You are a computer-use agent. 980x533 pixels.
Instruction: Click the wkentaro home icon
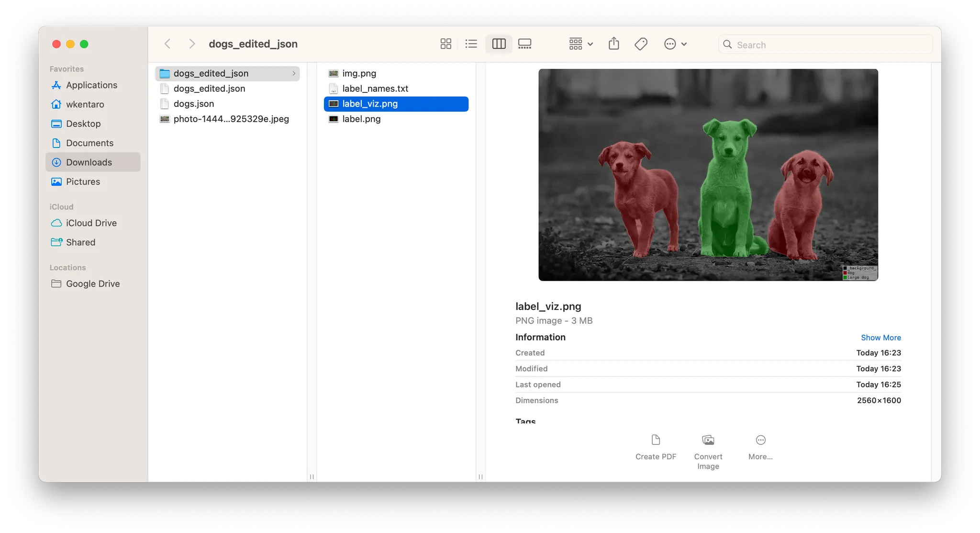[56, 104]
